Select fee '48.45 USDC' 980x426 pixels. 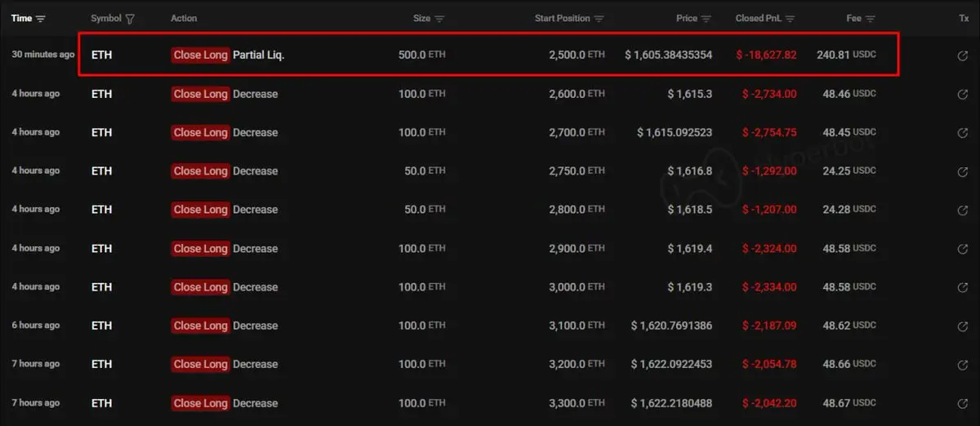tap(849, 132)
